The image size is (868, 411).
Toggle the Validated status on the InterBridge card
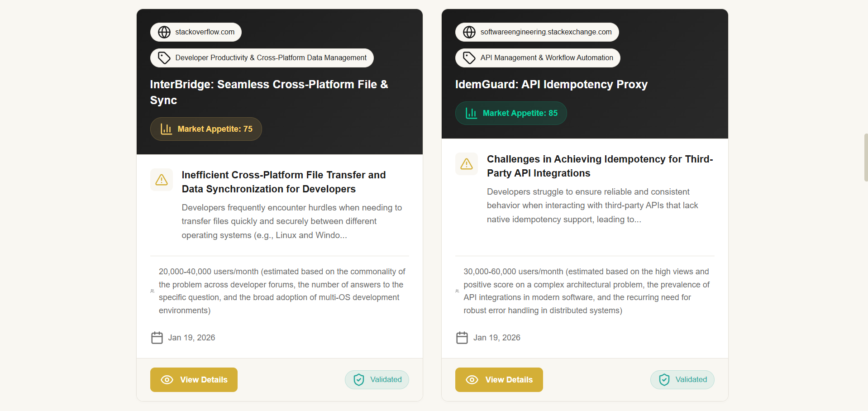377,379
